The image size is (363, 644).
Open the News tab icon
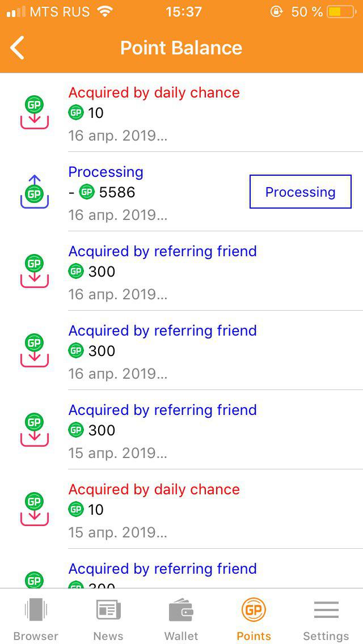(108, 609)
